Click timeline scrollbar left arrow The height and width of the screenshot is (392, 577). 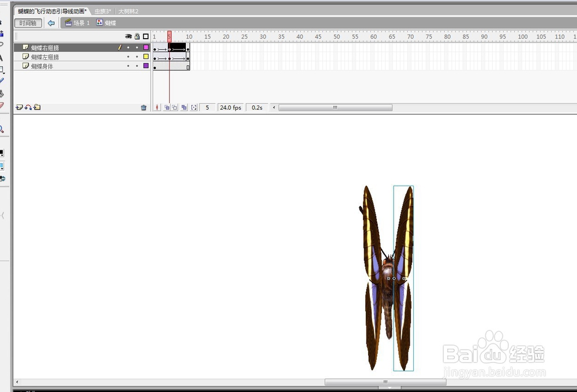coord(273,107)
